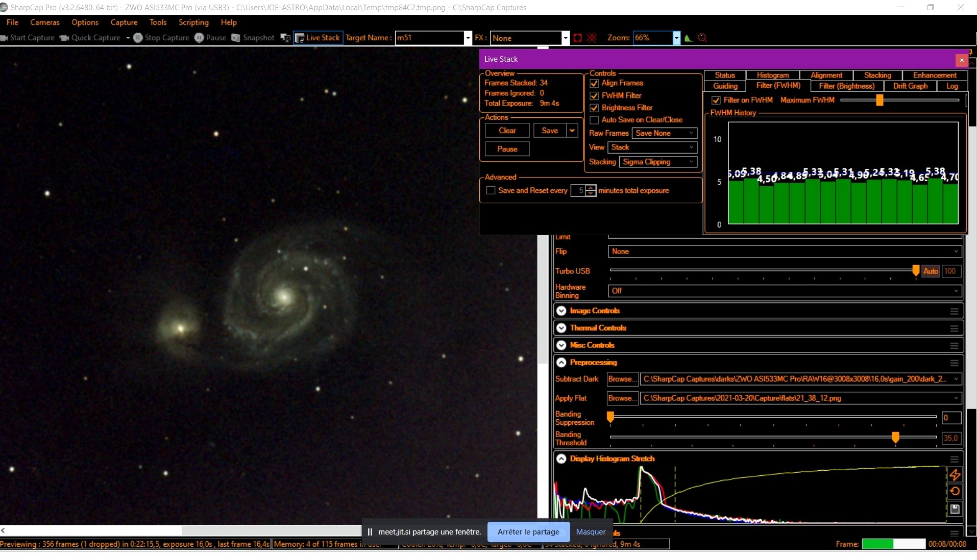Click the red selection area icon
The width and height of the screenshot is (977, 560).
(577, 38)
